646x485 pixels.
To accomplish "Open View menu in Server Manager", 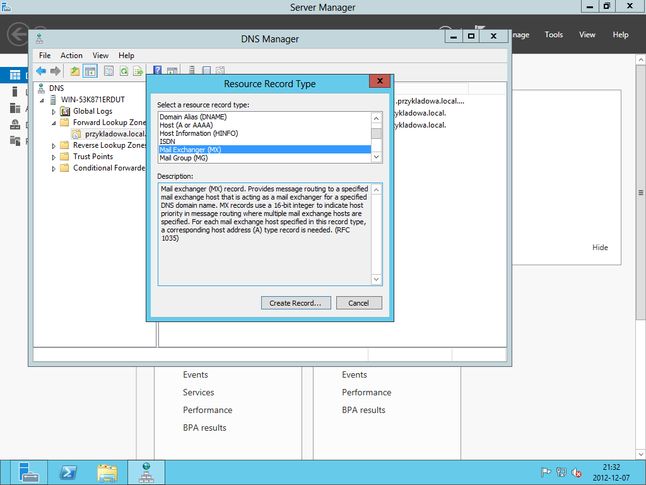I will pyautogui.click(x=587, y=35).
